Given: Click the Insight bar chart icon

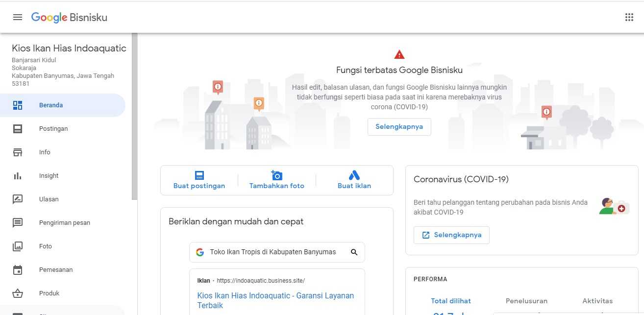Looking at the screenshot, I should pyautogui.click(x=18, y=176).
